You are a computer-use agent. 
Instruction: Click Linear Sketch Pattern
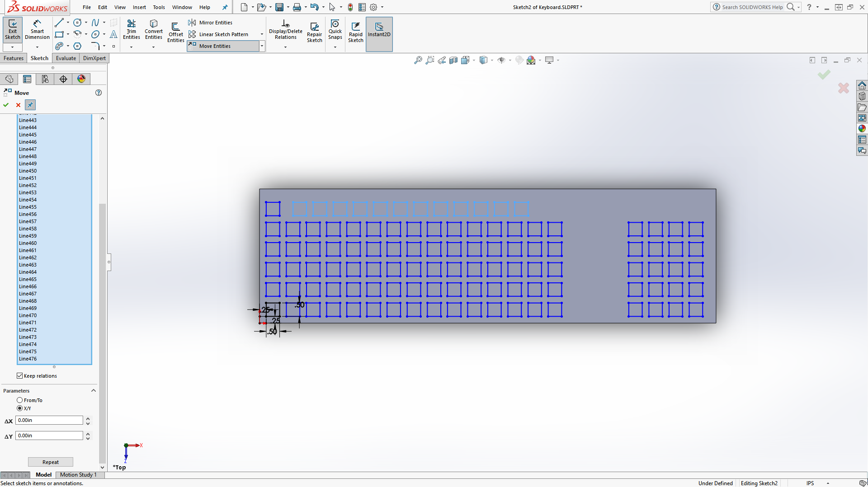(x=218, y=34)
